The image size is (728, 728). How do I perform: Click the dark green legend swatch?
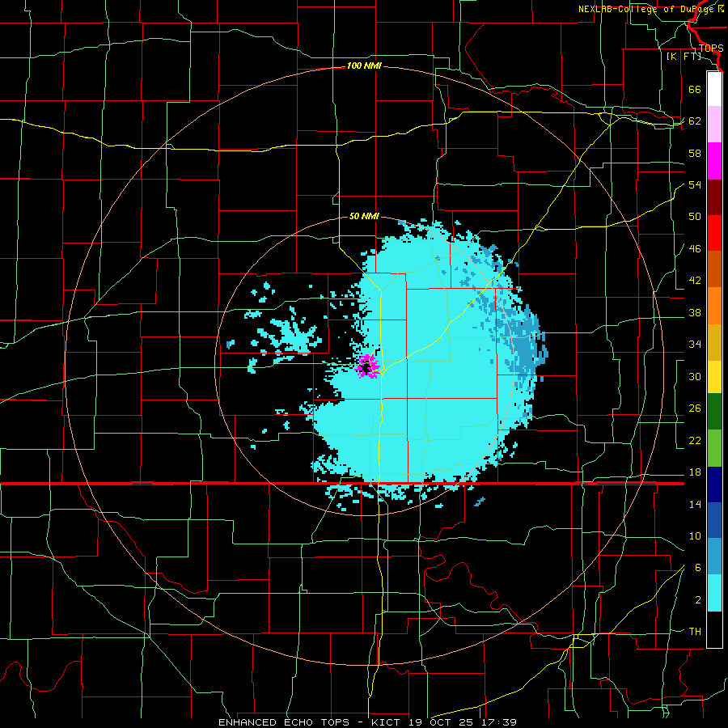tap(714, 412)
